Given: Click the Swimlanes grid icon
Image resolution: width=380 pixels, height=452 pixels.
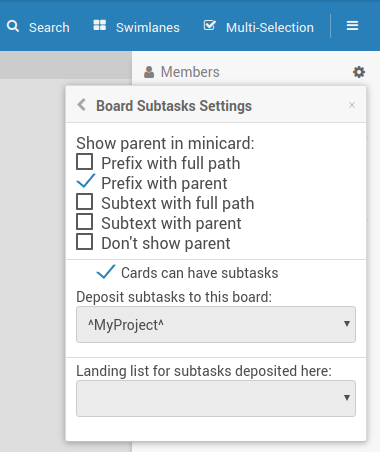Looking at the screenshot, I should tap(100, 25).
